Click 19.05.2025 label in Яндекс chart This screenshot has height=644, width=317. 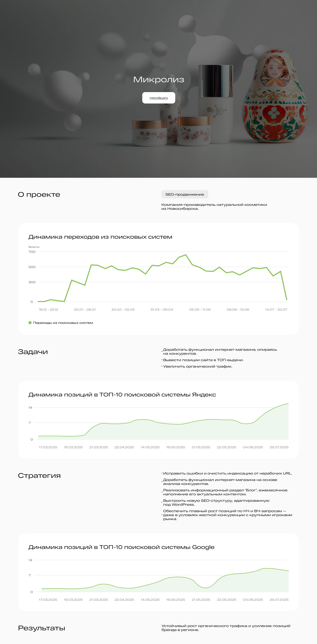(176, 447)
